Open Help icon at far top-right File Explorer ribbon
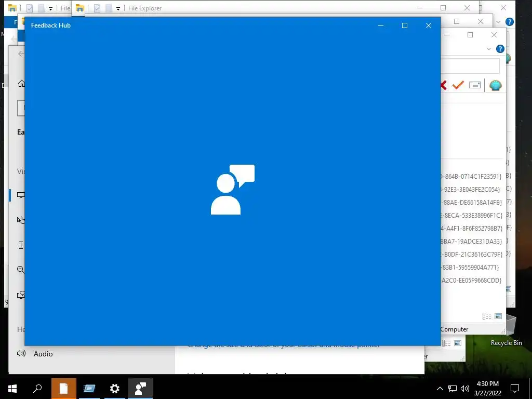 (x=509, y=22)
